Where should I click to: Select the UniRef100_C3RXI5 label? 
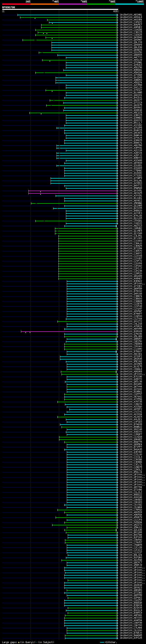point(131,32)
